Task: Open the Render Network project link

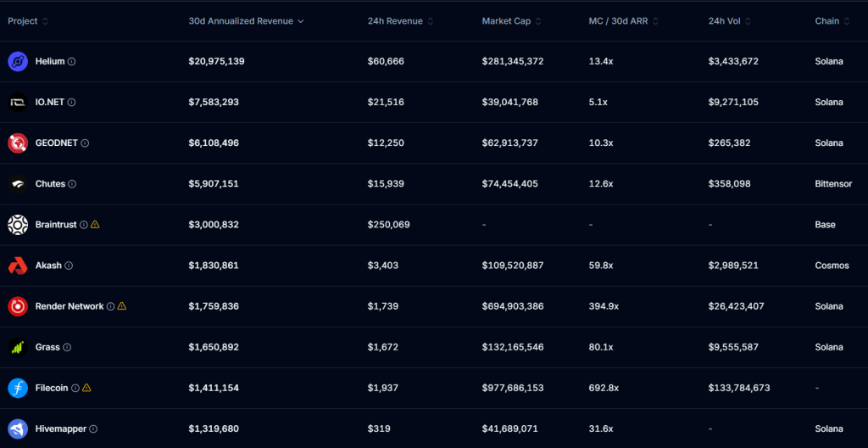Action: pos(70,306)
